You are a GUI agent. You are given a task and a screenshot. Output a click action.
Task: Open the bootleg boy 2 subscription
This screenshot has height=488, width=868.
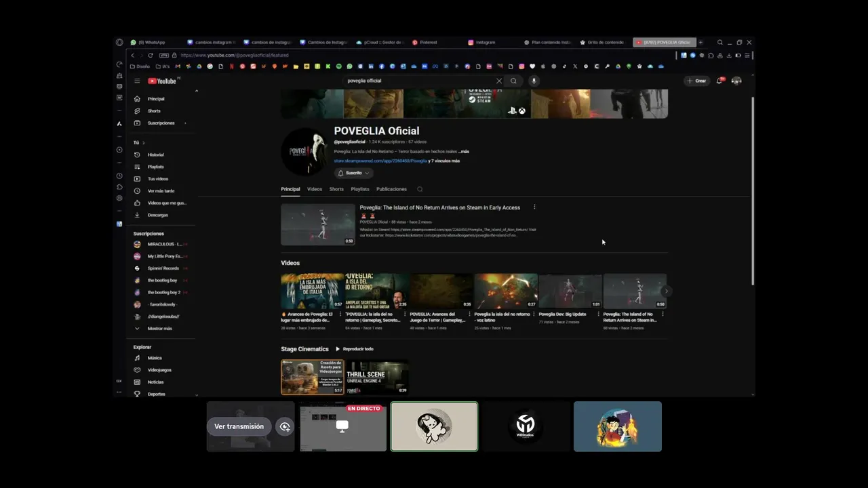(x=163, y=292)
